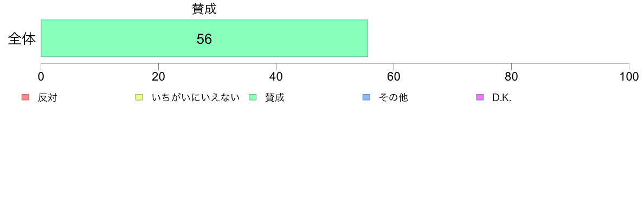Click the 60 axis tick label
Image resolution: width=644 pixels, height=199 pixels.
click(x=394, y=77)
